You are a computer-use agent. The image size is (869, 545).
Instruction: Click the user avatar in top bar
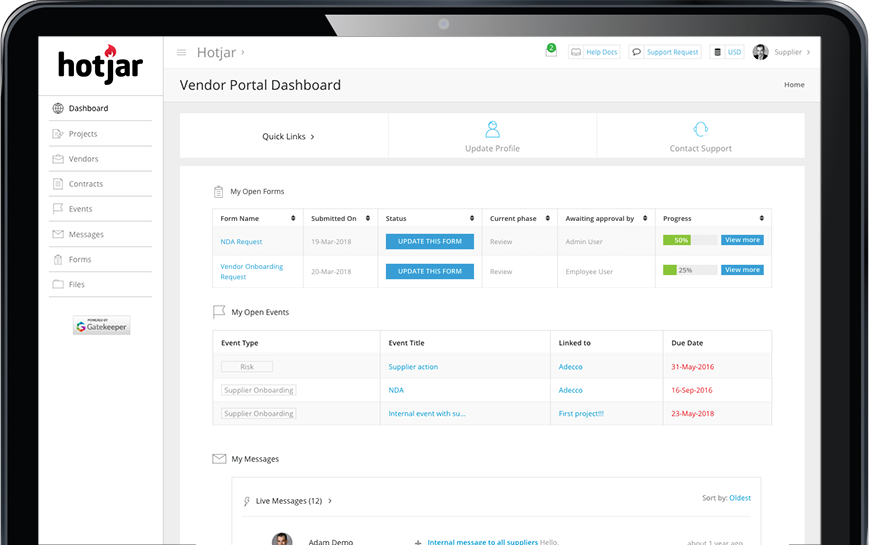pos(760,52)
